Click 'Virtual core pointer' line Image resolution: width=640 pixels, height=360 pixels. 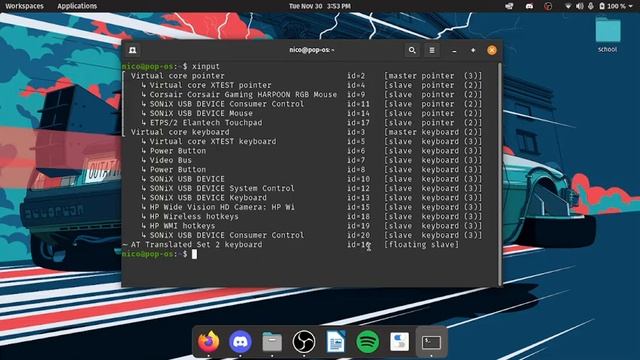pos(178,76)
